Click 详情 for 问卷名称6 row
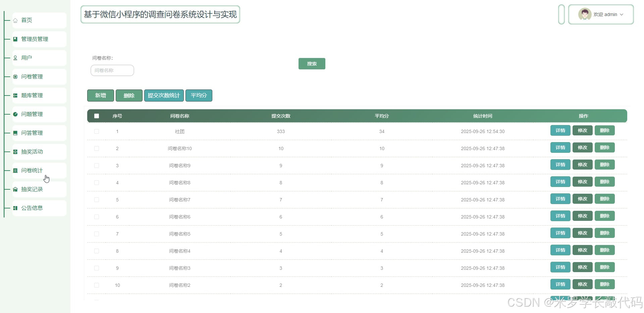The image size is (644, 313). tap(560, 216)
